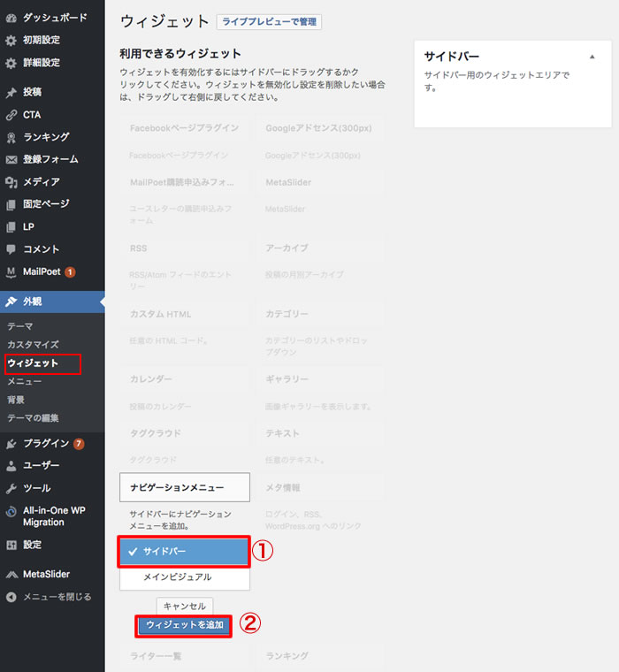Click the plugin icon beside プラグイン
619x672 pixels.
[11, 443]
